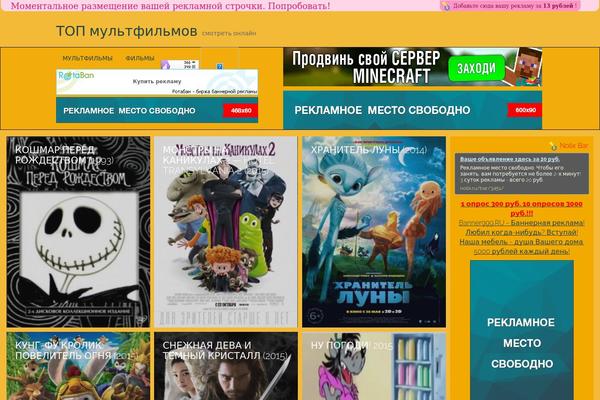Open Монстры на каникулах 2 poster
600x400 pixels.
pos(226,232)
